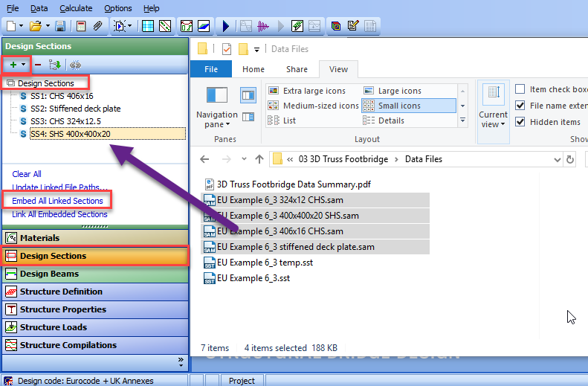Click the blue-green surface plot toolbar icon
588x386 pixels.
[x=204, y=26]
